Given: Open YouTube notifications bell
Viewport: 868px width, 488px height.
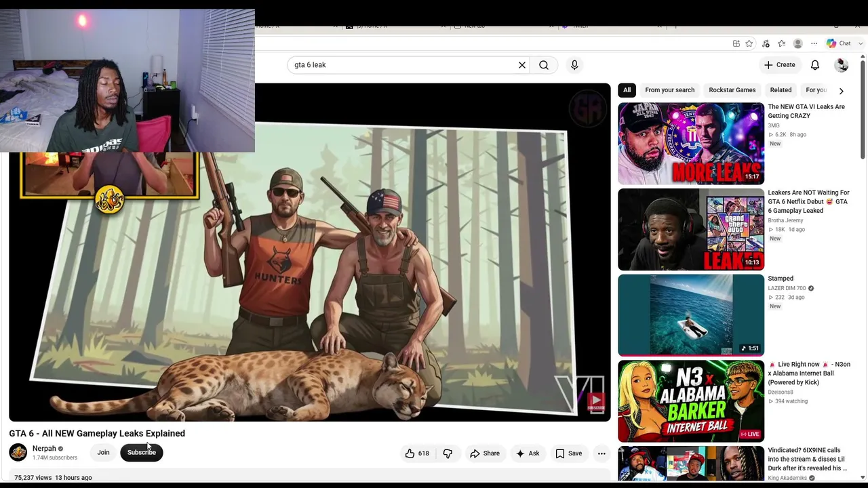Looking at the screenshot, I should point(815,65).
